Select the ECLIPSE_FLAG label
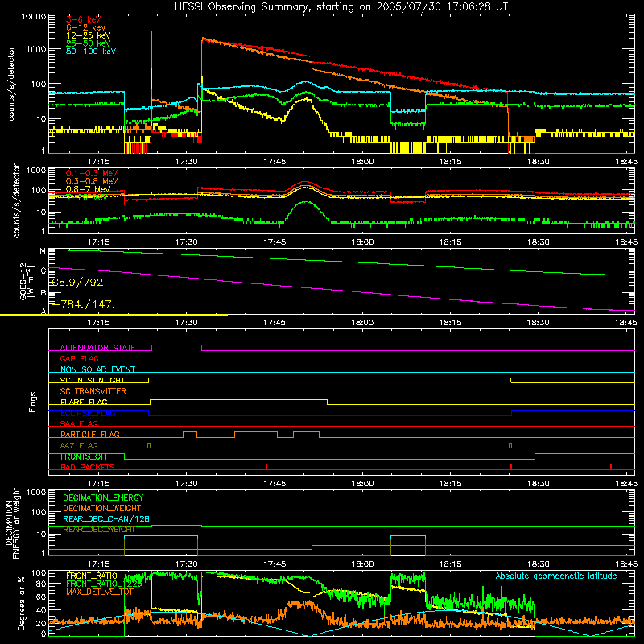 (x=88, y=413)
